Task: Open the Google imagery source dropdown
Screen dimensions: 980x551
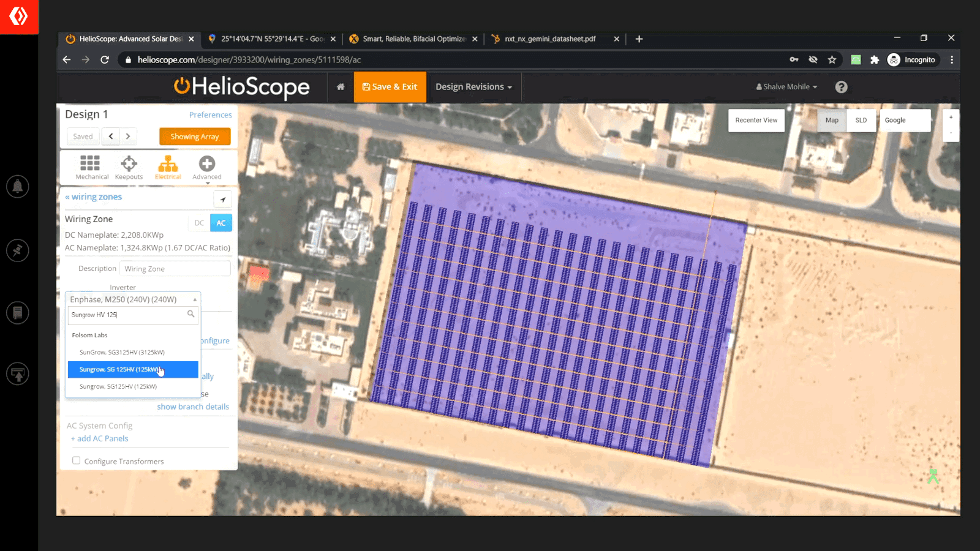Action: click(905, 120)
